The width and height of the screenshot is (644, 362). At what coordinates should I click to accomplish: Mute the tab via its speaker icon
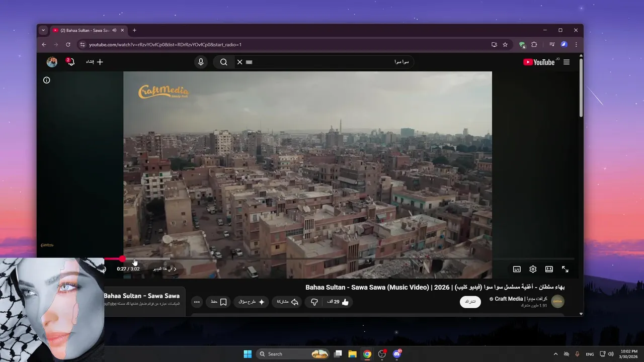pyautogui.click(x=114, y=30)
